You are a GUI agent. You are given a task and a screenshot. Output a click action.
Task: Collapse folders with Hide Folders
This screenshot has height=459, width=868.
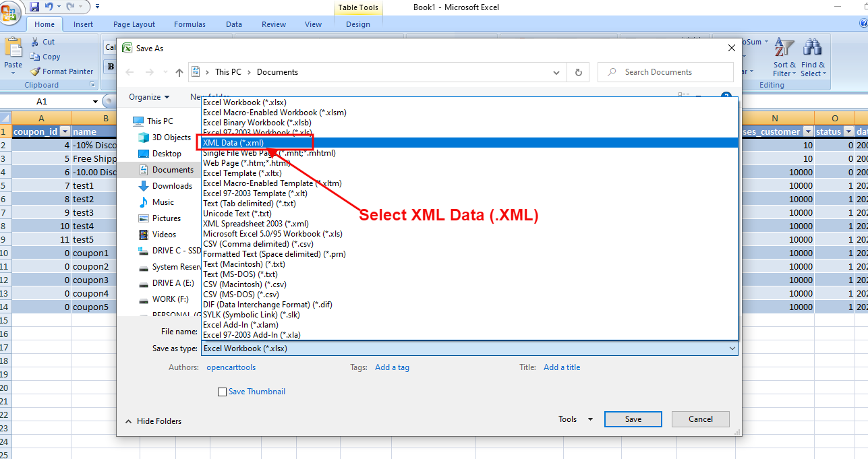point(153,421)
